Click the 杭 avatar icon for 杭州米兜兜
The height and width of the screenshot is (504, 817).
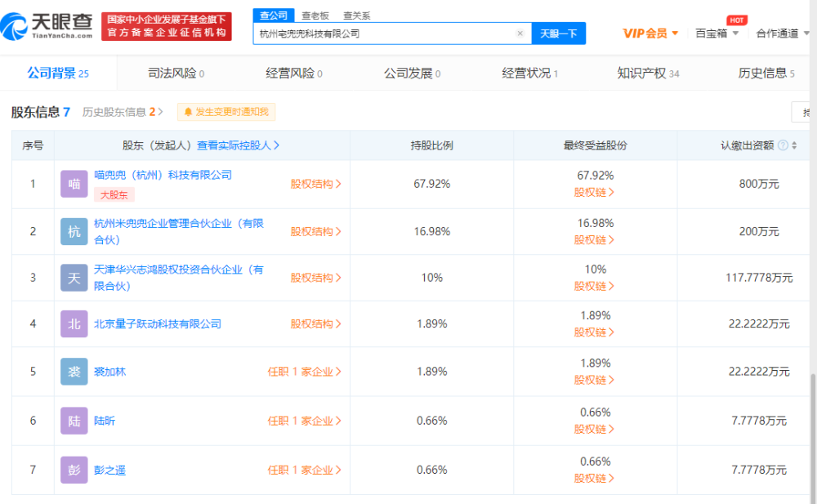[74, 231]
